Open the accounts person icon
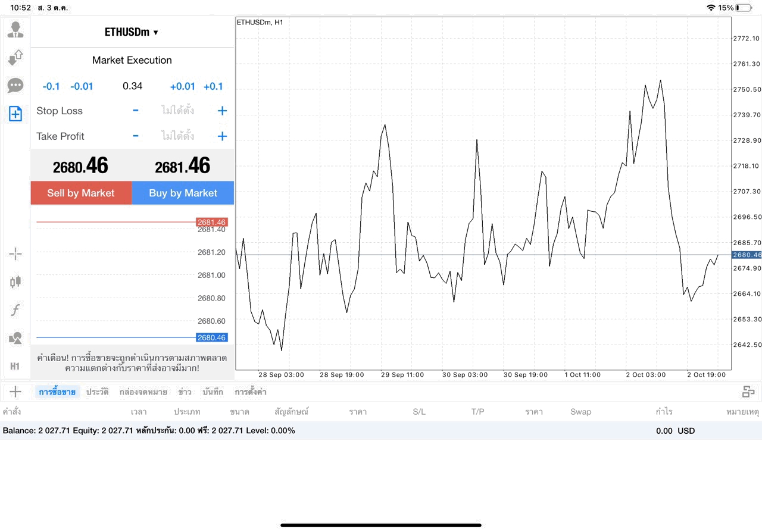The width and height of the screenshot is (762, 532). tap(15, 30)
